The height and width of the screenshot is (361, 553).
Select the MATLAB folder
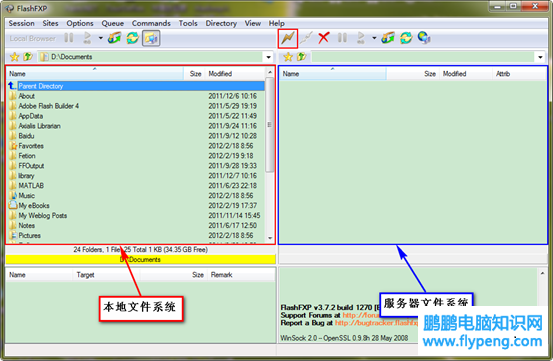coord(31,185)
